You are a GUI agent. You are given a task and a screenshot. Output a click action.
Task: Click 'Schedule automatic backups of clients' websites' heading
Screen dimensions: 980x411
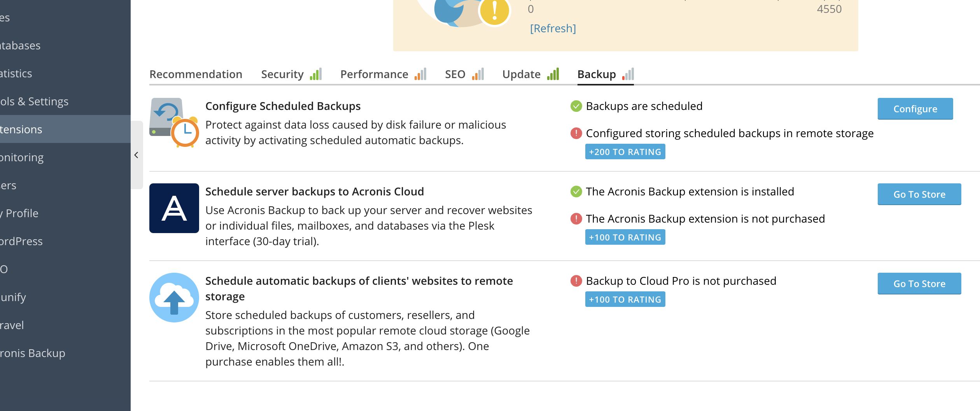(x=359, y=289)
